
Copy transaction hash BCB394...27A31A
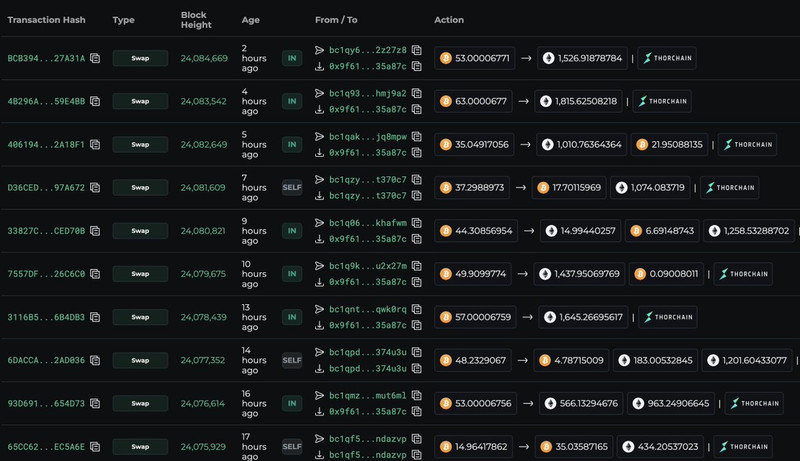coord(95,59)
